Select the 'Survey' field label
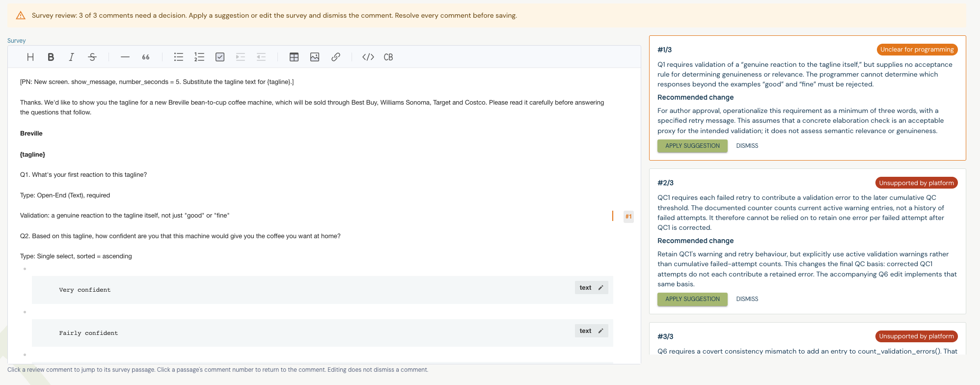The height and width of the screenshot is (385, 980). [x=17, y=41]
